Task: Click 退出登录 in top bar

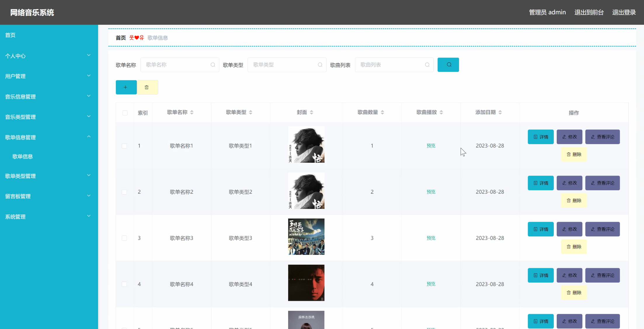Action: pyautogui.click(x=624, y=12)
